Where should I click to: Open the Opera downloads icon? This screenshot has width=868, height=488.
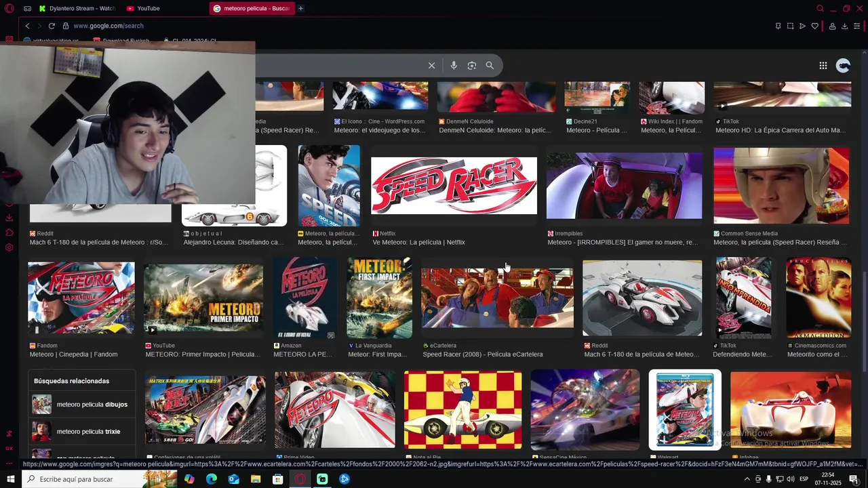coord(844,26)
